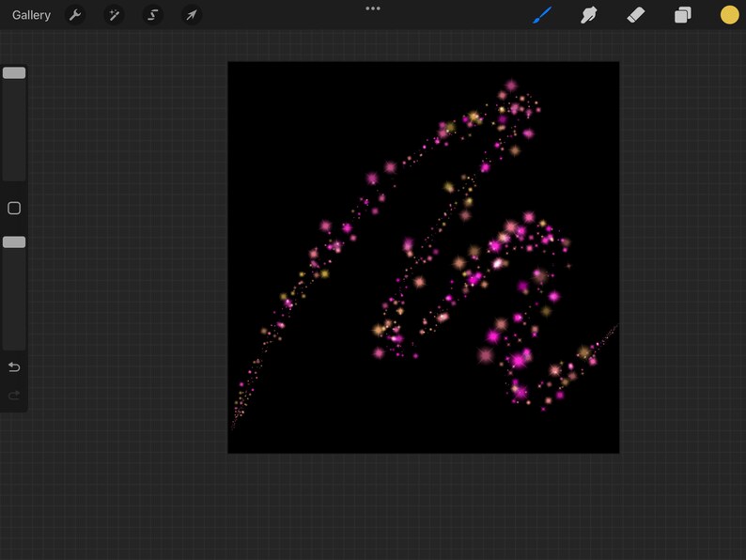
Task: Open the Actions wrench menu
Action: pos(75,15)
